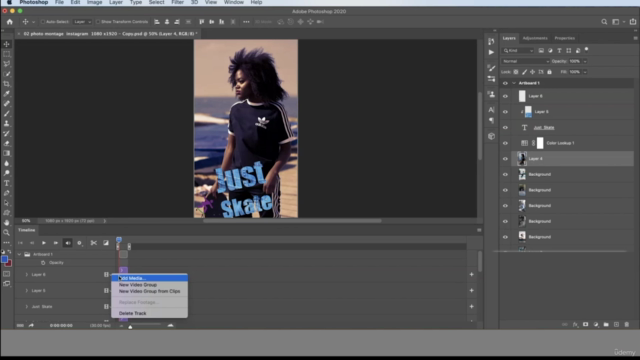Open the 3D panel cube icon
Viewport: 640px width, 360px height.
491,136
